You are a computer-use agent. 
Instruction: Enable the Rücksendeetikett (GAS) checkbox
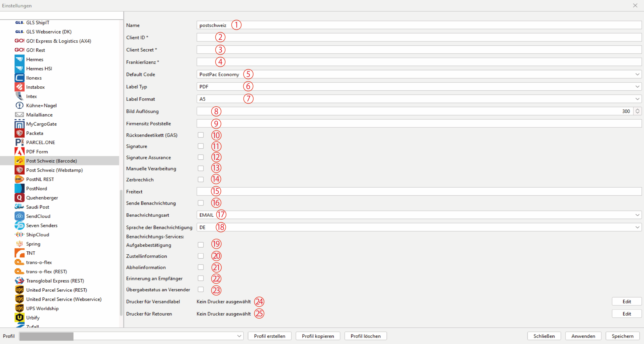pos(201,135)
